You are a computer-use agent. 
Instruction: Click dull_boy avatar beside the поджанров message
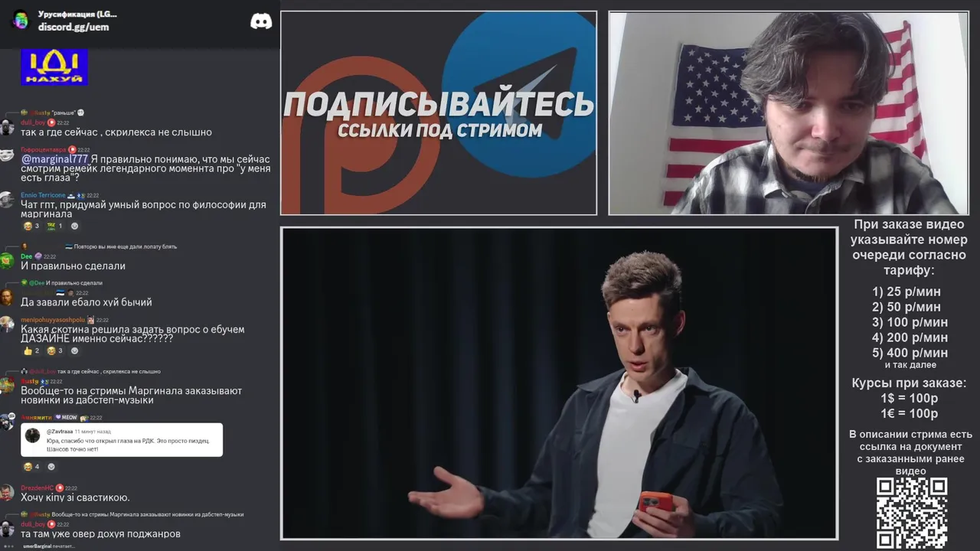point(7,530)
